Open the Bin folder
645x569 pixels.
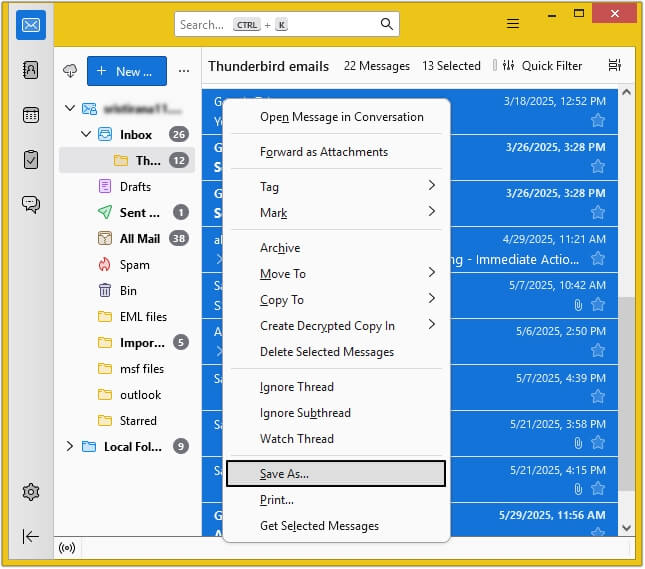[127, 290]
